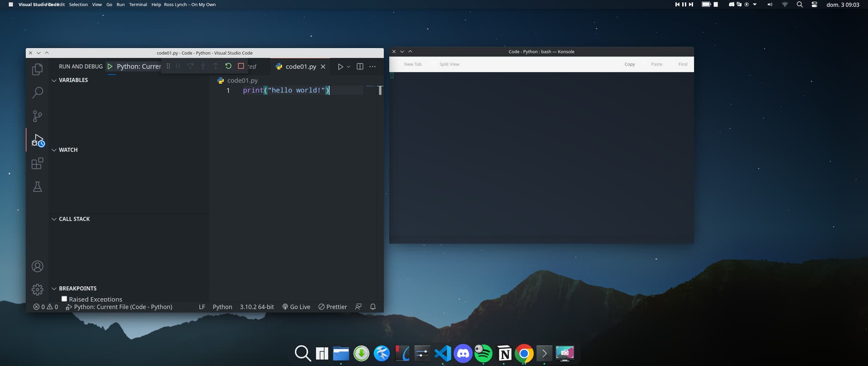Open the Manage gear icon

pyautogui.click(x=38, y=289)
